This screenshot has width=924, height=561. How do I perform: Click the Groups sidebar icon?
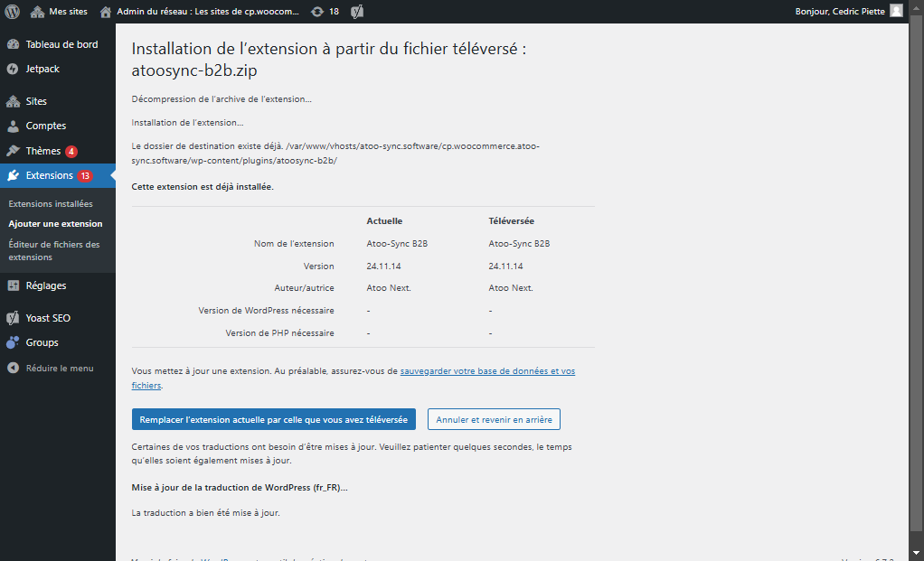(13, 342)
